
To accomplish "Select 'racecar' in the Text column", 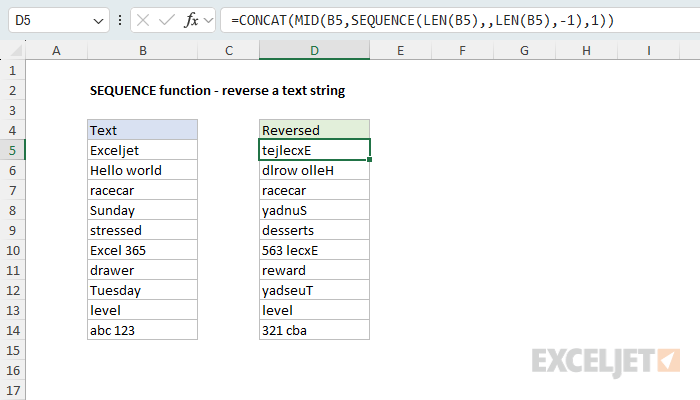I will (x=142, y=190).
